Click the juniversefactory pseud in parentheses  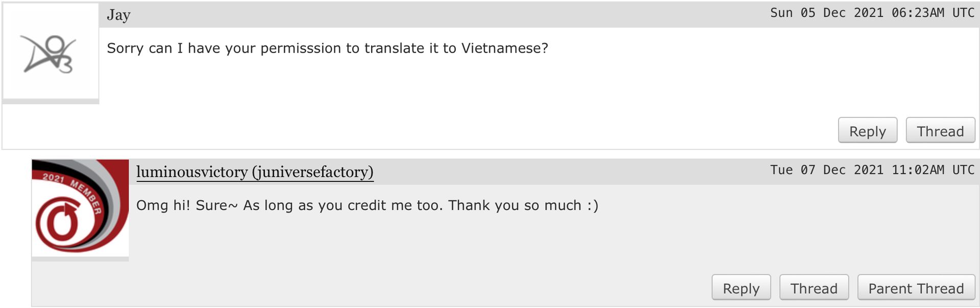[313, 172]
